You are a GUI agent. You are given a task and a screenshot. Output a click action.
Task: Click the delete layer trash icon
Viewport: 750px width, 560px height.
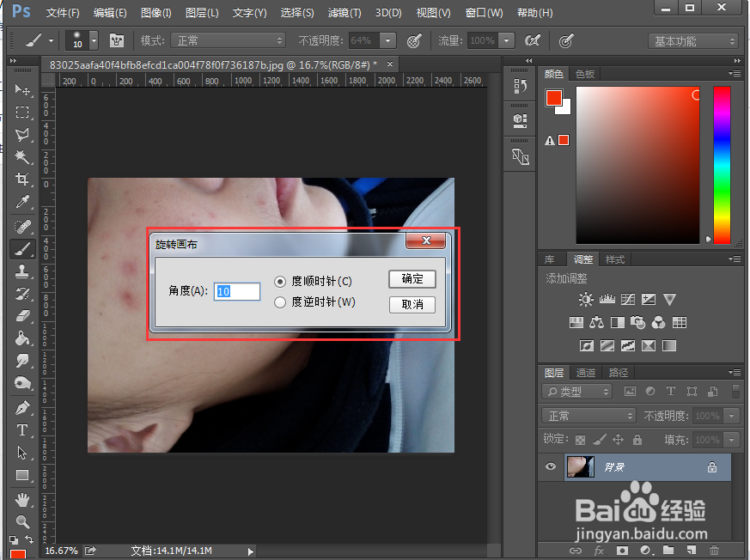[x=714, y=551]
